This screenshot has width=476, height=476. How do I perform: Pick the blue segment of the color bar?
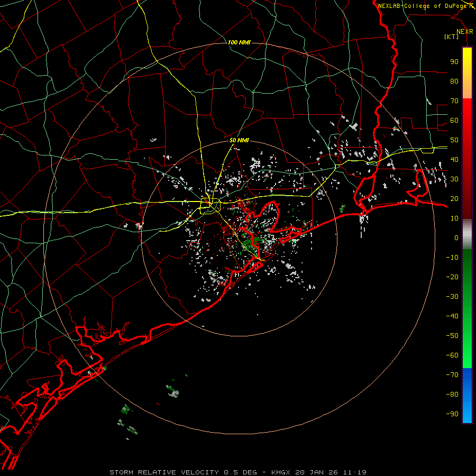coord(467,396)
